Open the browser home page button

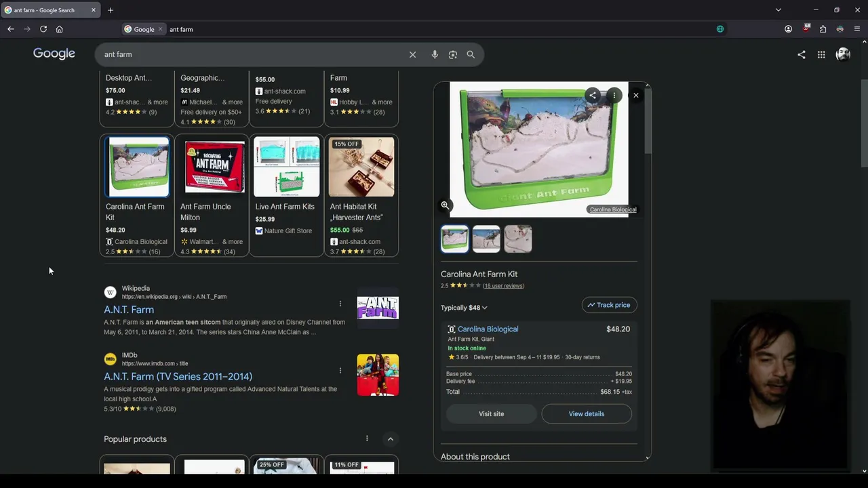pos(60,29)
